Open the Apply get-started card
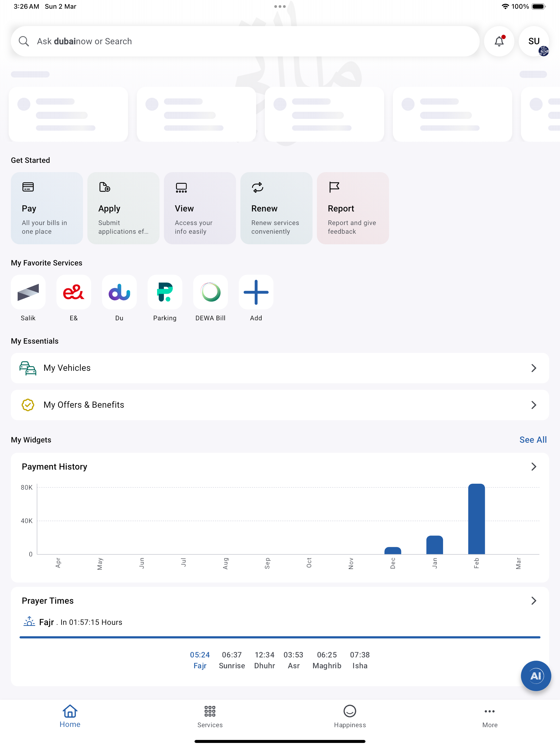 (123, 208)
